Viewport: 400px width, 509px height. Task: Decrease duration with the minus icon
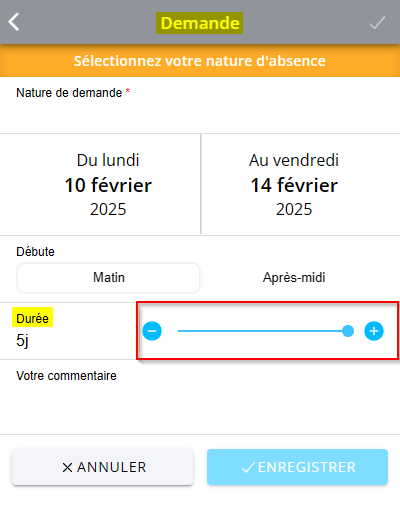[152, 331]
